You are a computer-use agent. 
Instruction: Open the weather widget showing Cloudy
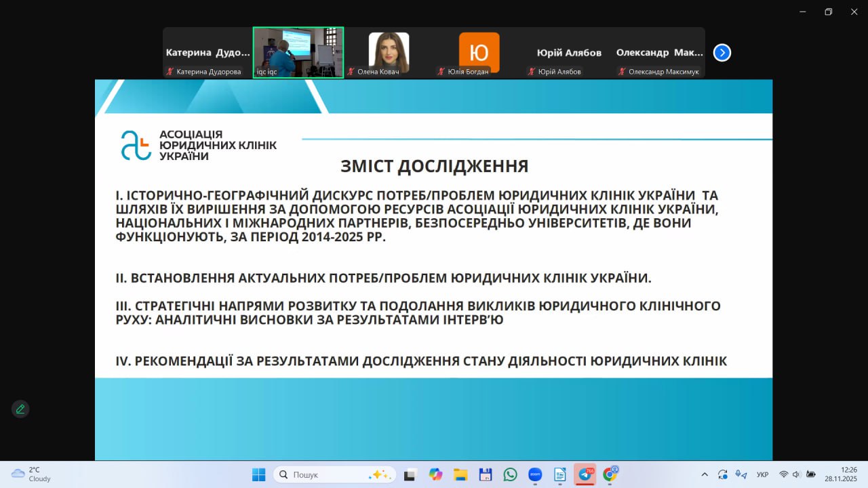pos(32,474)
